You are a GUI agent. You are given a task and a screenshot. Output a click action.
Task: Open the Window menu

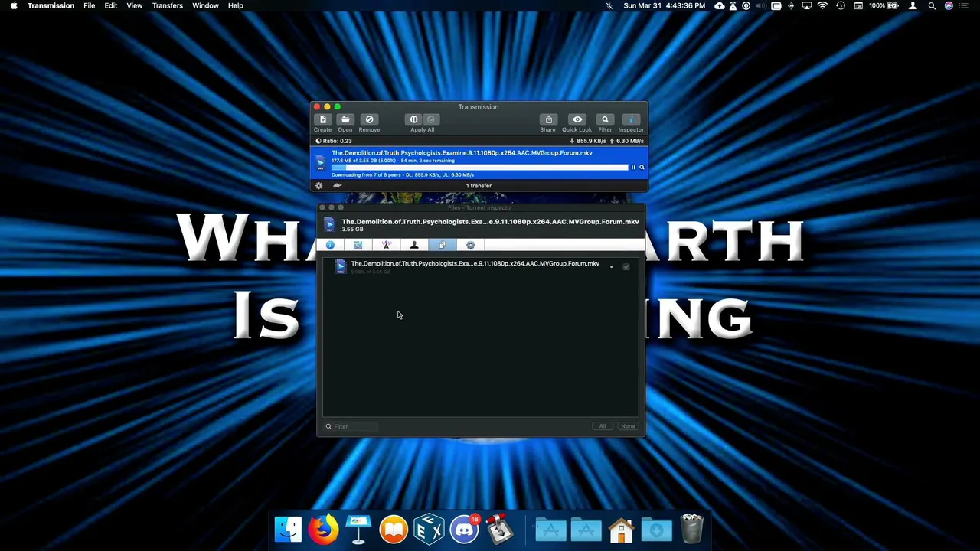click(x=205, y=6)
